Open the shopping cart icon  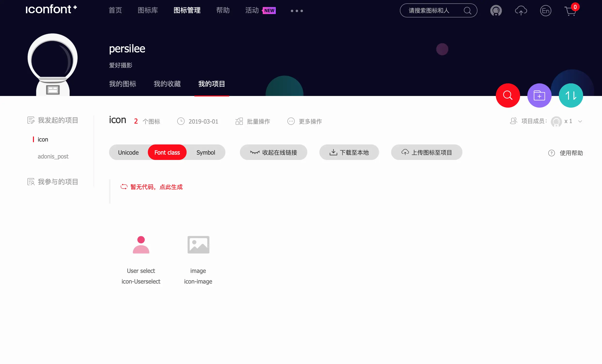[x=570, y=11]
